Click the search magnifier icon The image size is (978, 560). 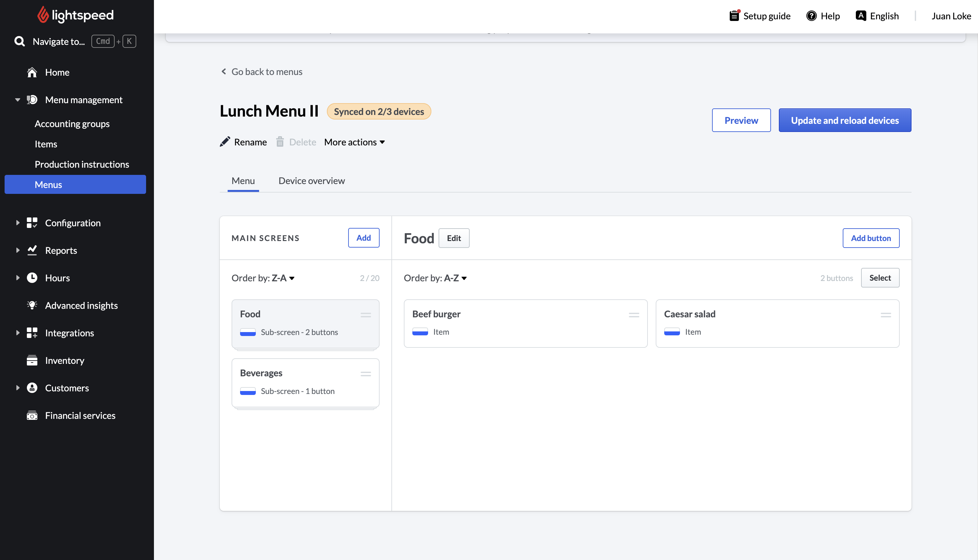tap(20, 41)
